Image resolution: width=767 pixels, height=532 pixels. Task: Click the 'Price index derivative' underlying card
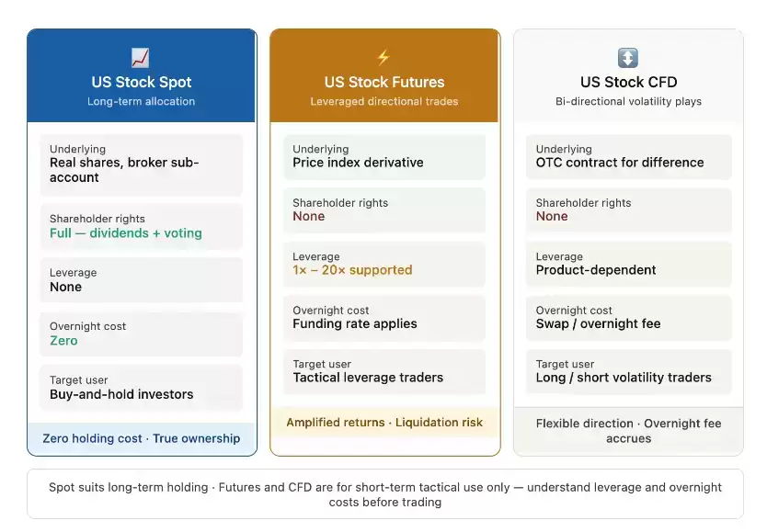click(384, 157)
